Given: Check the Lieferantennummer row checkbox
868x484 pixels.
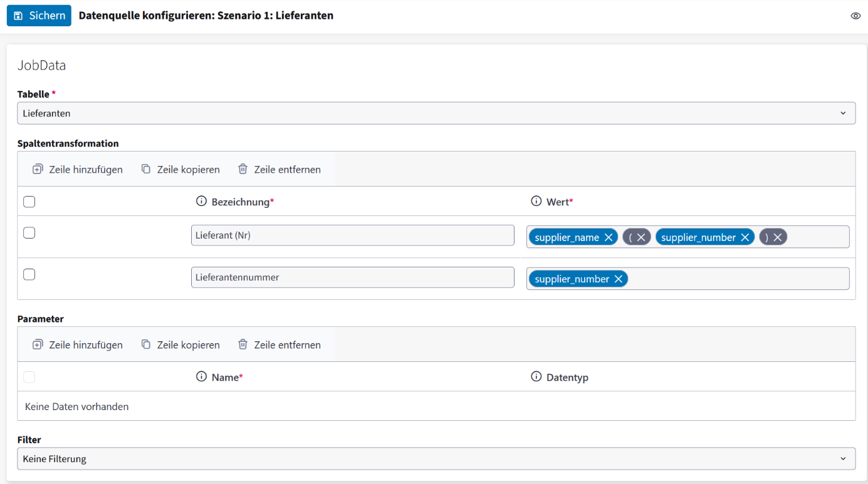Looking at the screenshot, I should pyautogui.click(x=29, y=274).
